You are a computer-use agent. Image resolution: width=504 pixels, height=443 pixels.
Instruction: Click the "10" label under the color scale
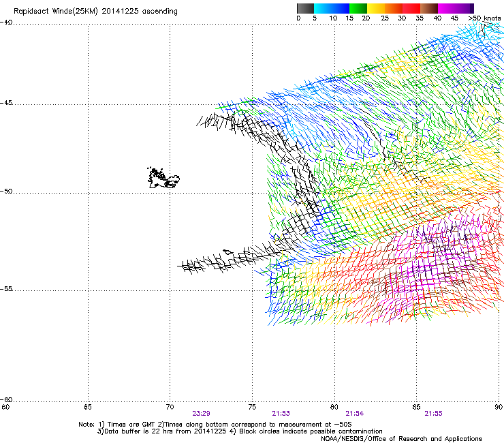[333, 18]
